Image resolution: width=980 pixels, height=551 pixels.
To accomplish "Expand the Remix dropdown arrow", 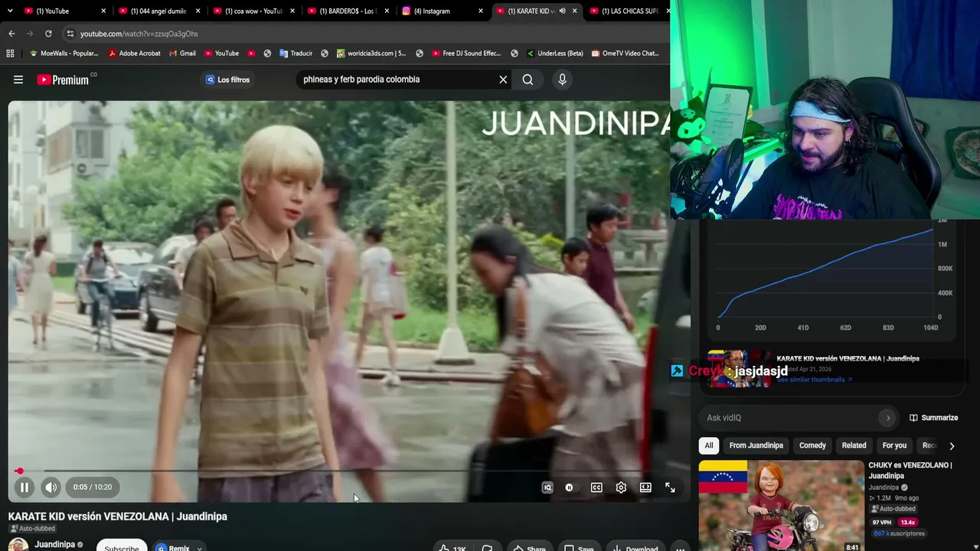I will pos(199,548).
